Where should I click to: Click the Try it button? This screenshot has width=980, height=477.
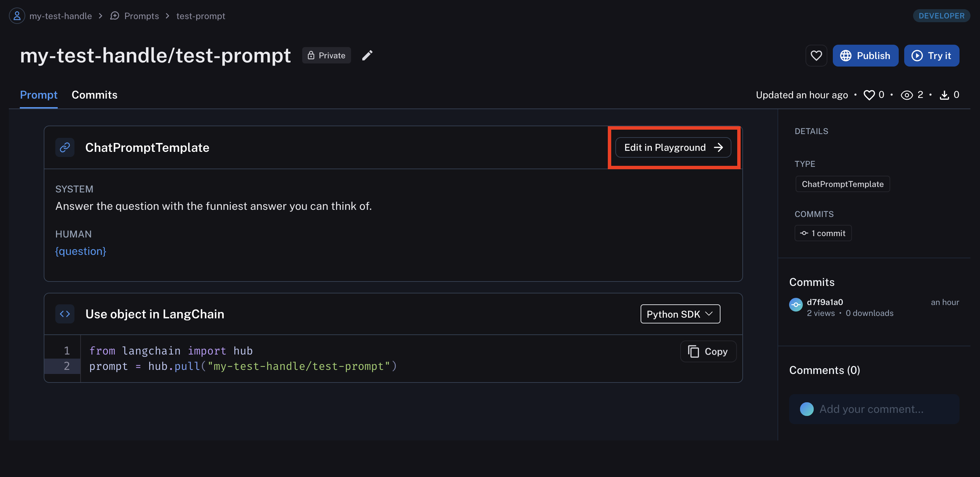coord(931,56)
